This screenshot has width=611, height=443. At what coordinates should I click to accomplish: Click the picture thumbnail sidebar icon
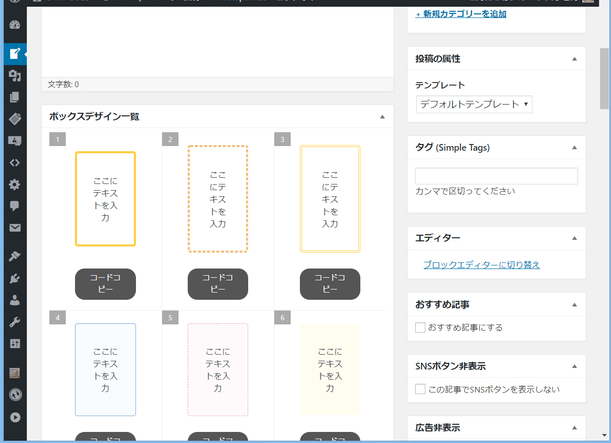click(x=15, y=373)
